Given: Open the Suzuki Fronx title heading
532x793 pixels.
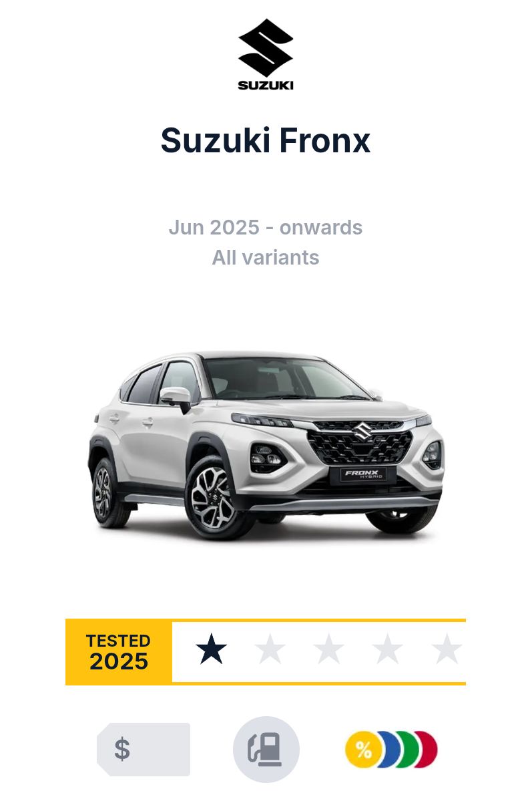Looking at the screenshot, I should click(x=266, y=140).
